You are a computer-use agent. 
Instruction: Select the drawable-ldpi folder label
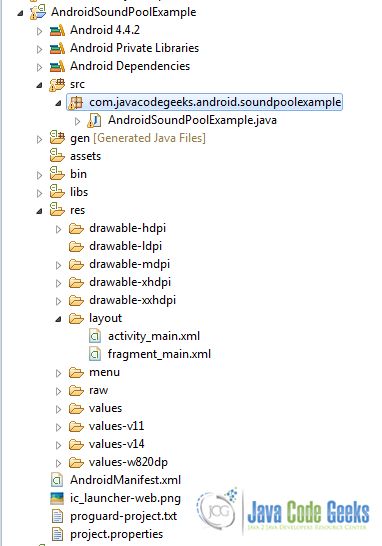125,246
